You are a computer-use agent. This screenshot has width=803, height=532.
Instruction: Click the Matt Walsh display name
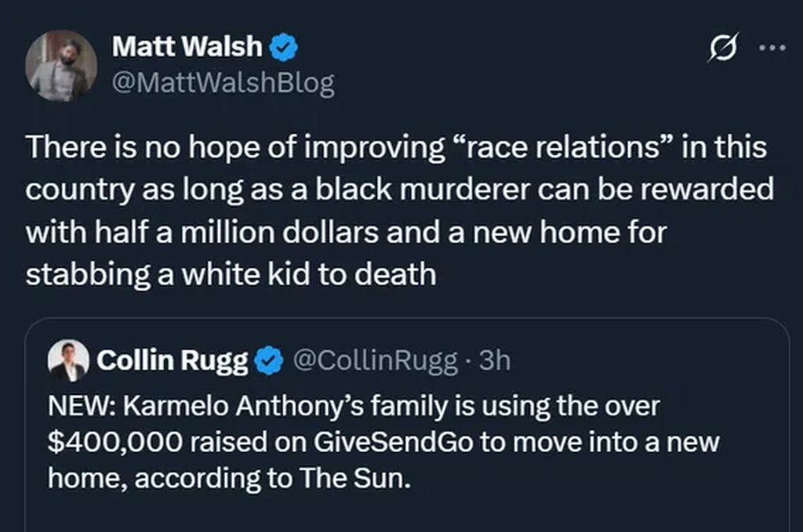coord(187,47)
